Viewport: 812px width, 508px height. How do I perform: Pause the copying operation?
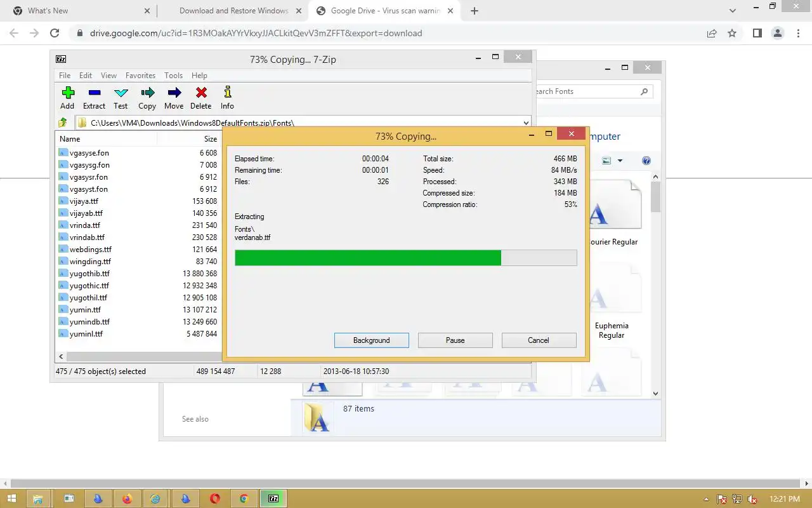[x=455, y=340]
